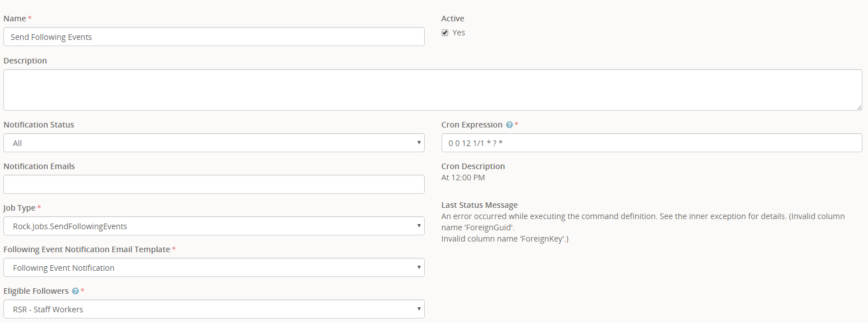Toggle the Active Yes checkbox
Image resolution: width=868 pixels, height=323 pixels.
coord(445,33)
